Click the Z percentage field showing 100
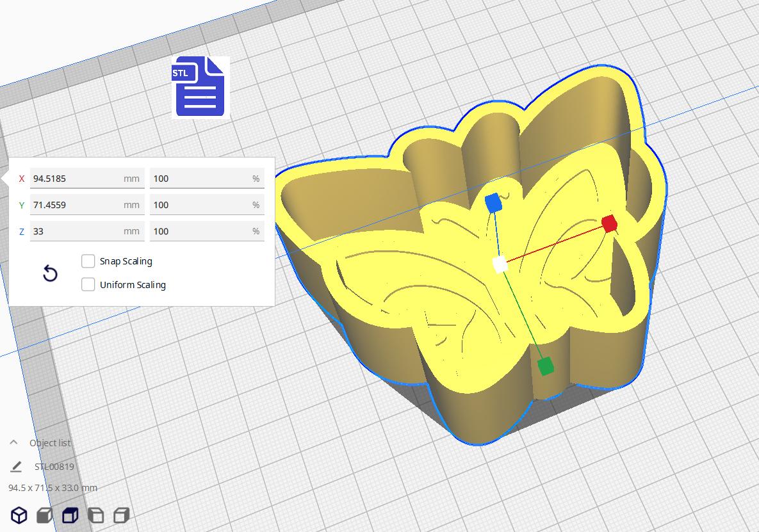Screen dimensions: 759x532 click(206, 230)
